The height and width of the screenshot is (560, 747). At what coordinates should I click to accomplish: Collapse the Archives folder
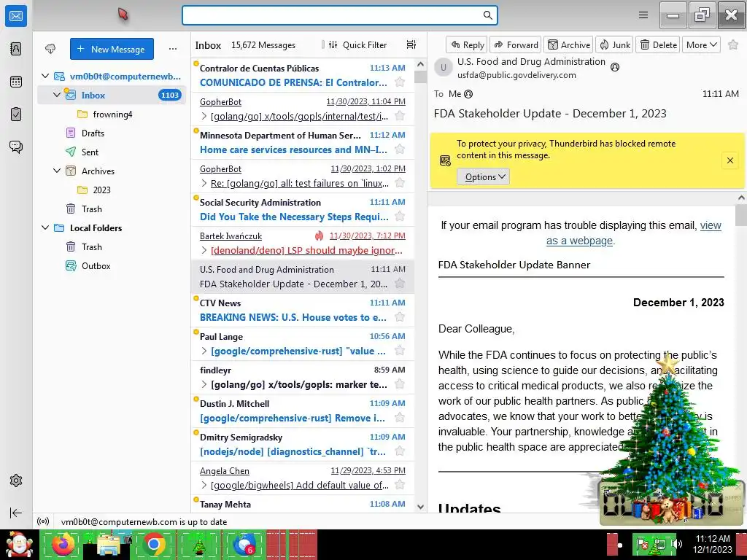click(57, 171)
